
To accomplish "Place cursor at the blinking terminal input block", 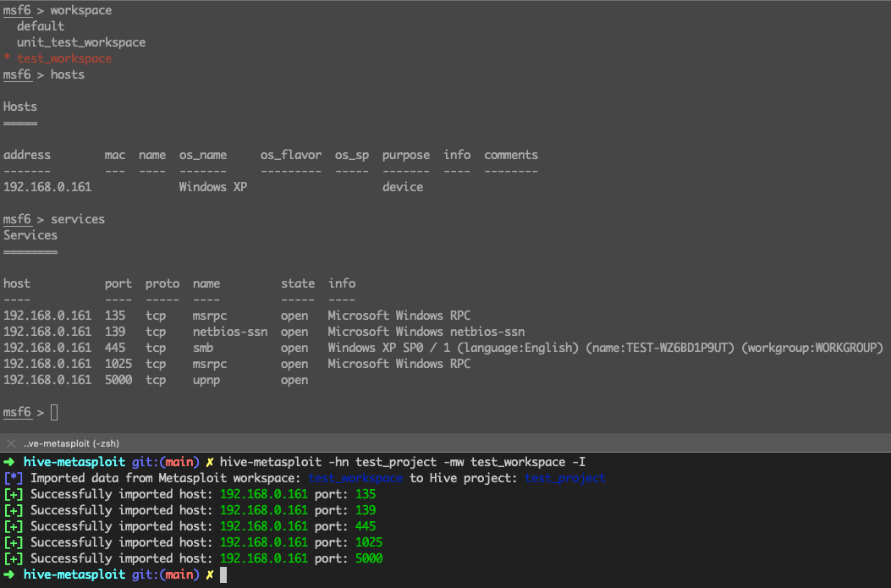I will coord(223,574).
